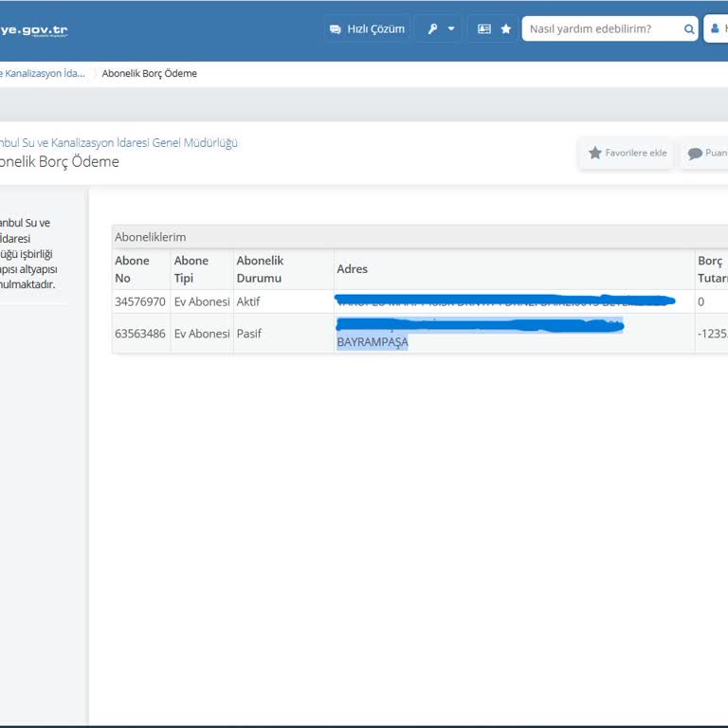
Task: Click the Hızlı Çözüm button
Action: 367,29
